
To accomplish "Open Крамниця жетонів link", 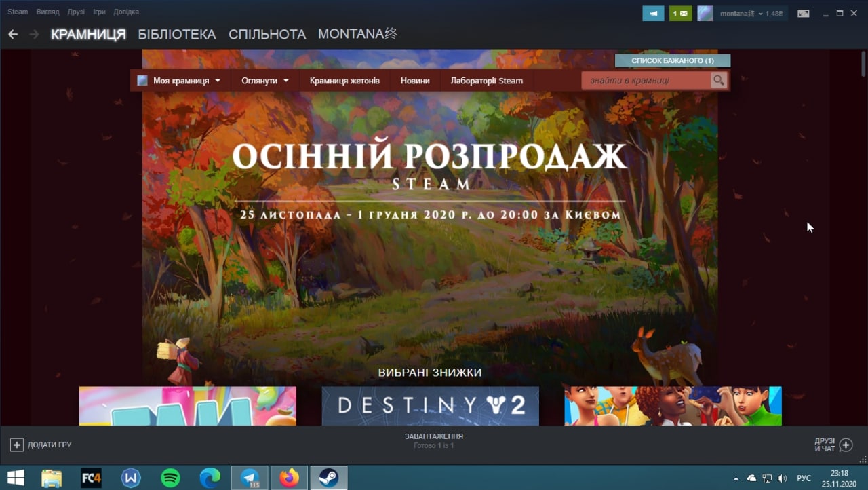I will (x=344, y=81).
